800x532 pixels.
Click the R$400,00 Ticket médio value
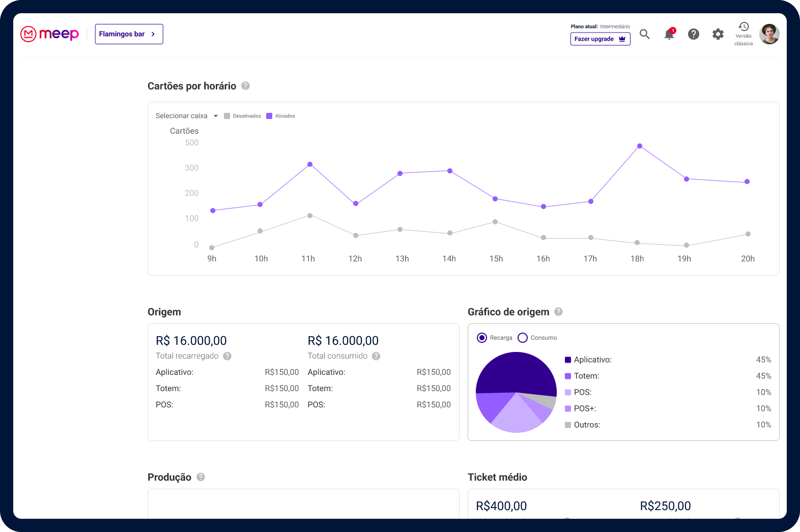coord(501,506)
